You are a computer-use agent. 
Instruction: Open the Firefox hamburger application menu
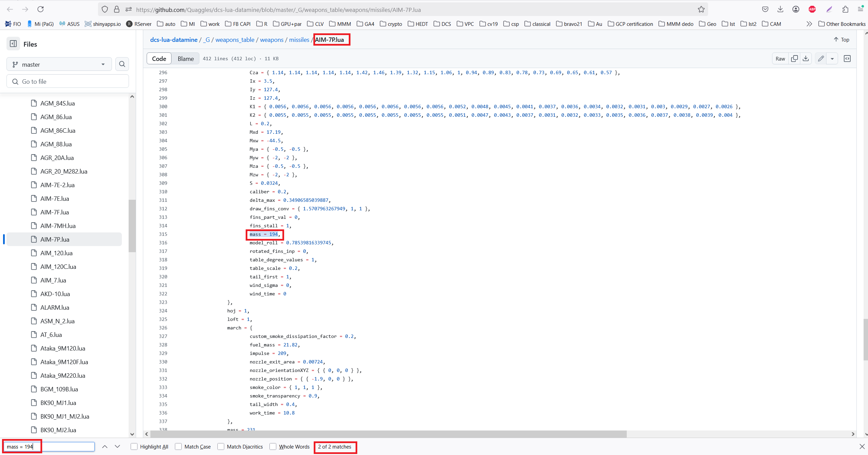pos(861,9)
